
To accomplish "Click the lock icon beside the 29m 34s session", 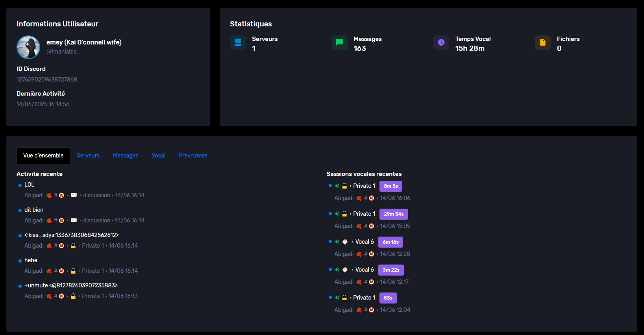I will point(344,214).
